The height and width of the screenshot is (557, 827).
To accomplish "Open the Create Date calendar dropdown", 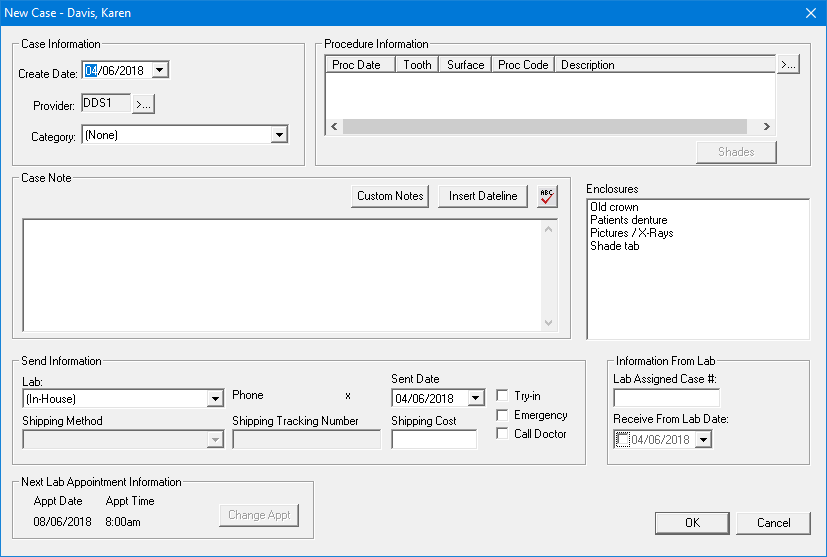I will coord(160,71).
